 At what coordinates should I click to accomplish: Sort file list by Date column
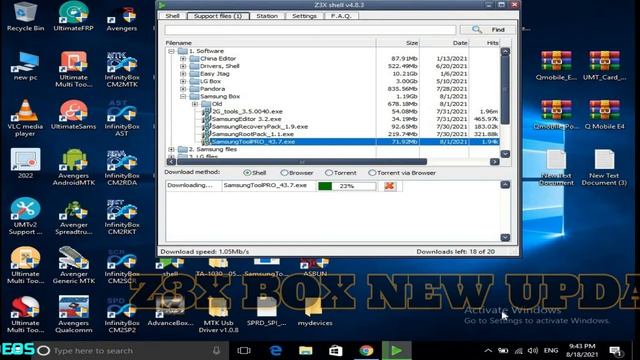444,43
